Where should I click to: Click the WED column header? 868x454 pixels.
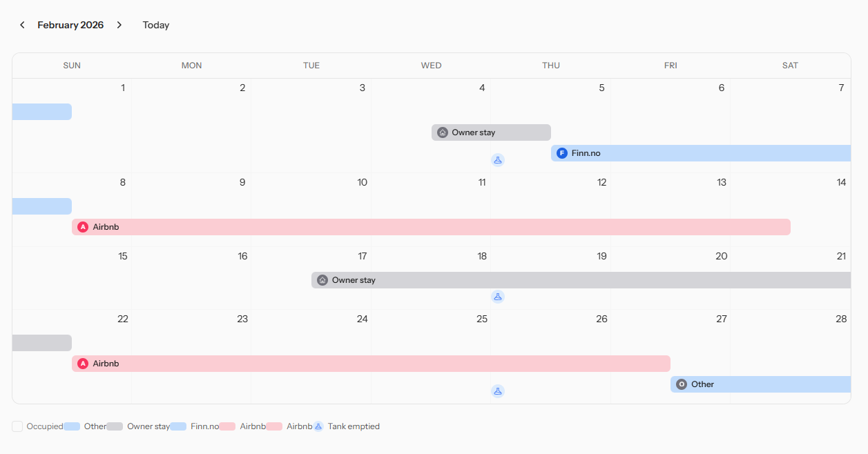[x=432, y=66]
